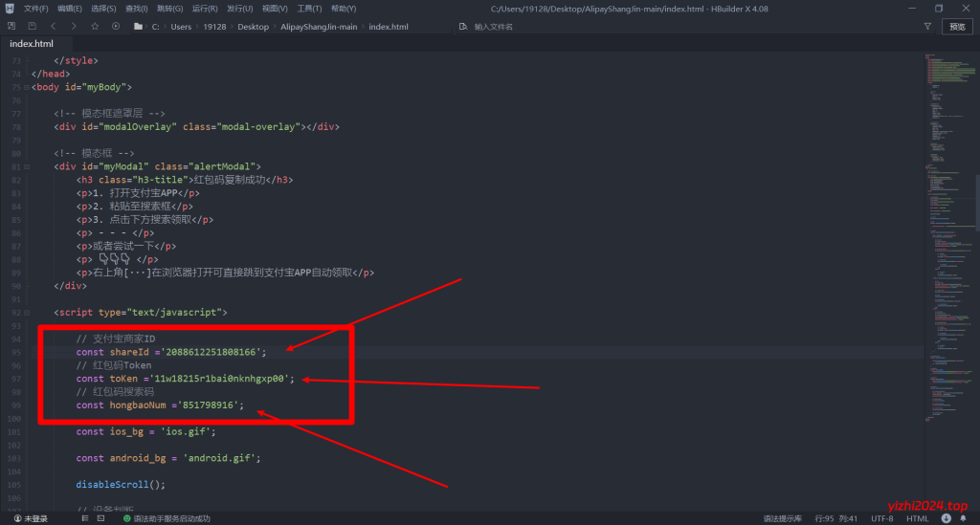
Task: Open the 文件(F) menu
Action: [x=35, y=8]
